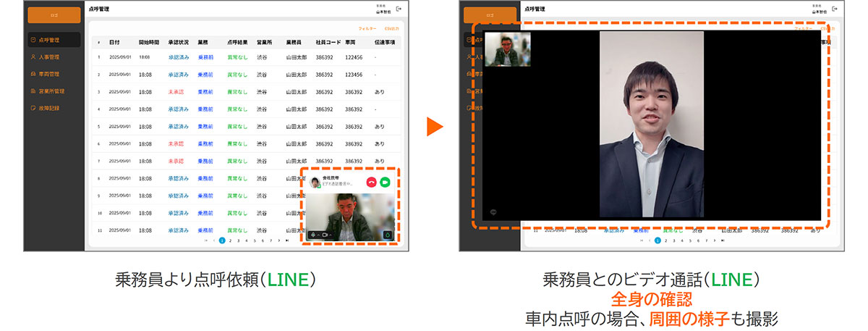Jump to first page on incoming-call screen pagination
This screenshot has width=868, height=331.
205,240
